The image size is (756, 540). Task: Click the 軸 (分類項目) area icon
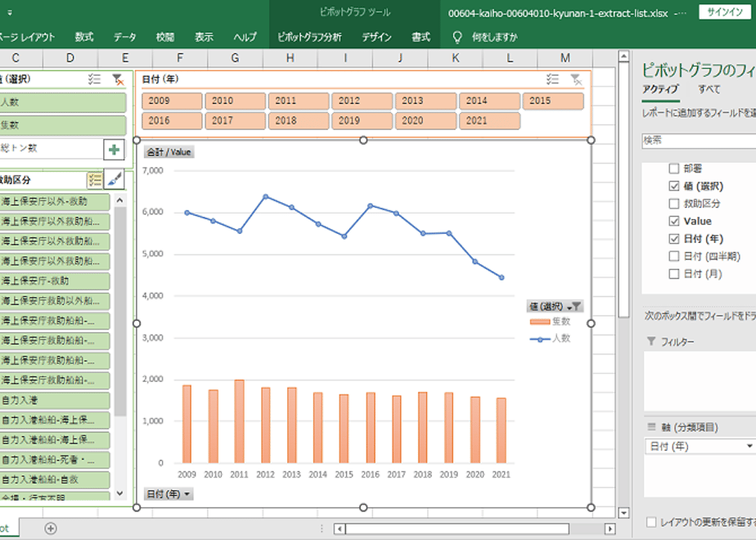coord(651,427)
